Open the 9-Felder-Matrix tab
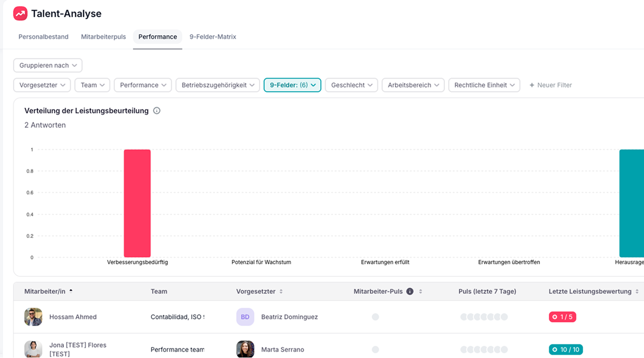 point(213,37)
